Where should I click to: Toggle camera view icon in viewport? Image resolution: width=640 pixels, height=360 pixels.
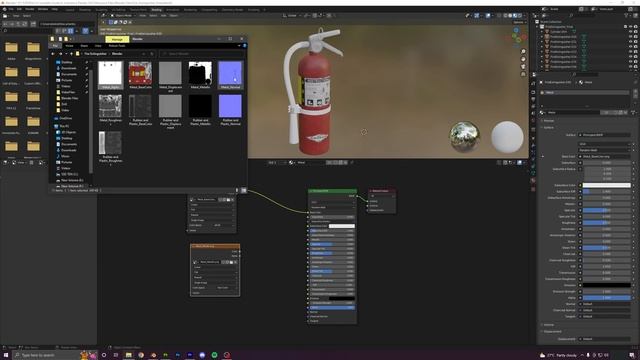[x=523, y=67]
